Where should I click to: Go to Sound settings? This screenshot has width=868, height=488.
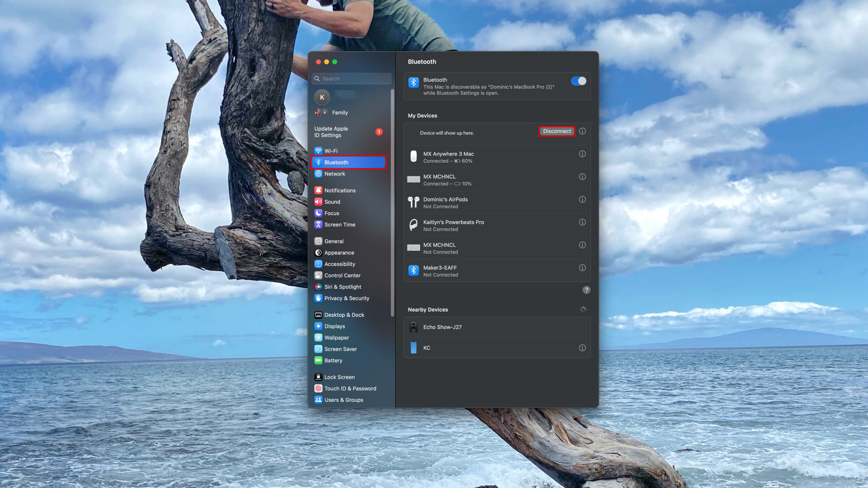332,202
